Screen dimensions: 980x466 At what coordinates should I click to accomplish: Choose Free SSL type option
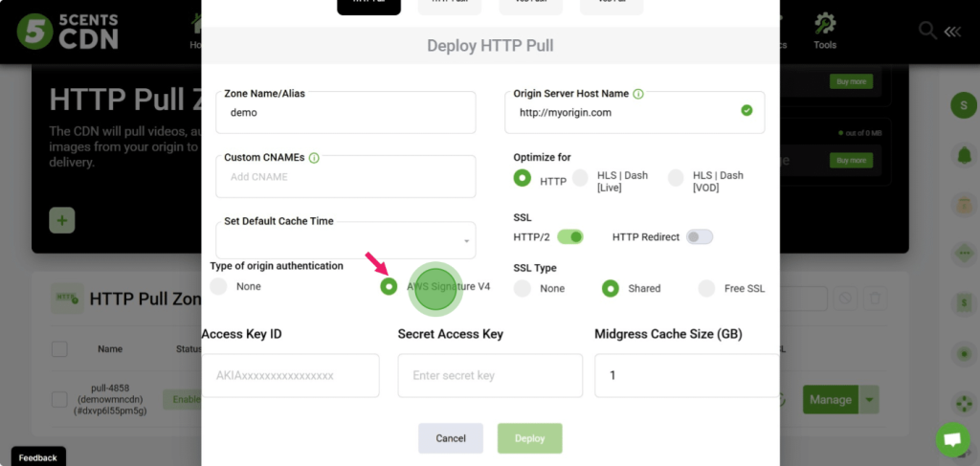coord(706,288)
